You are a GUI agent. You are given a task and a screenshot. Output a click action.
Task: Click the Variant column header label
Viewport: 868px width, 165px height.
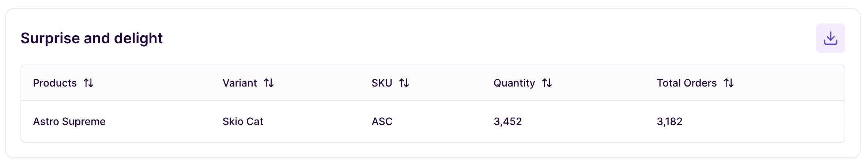240,83
